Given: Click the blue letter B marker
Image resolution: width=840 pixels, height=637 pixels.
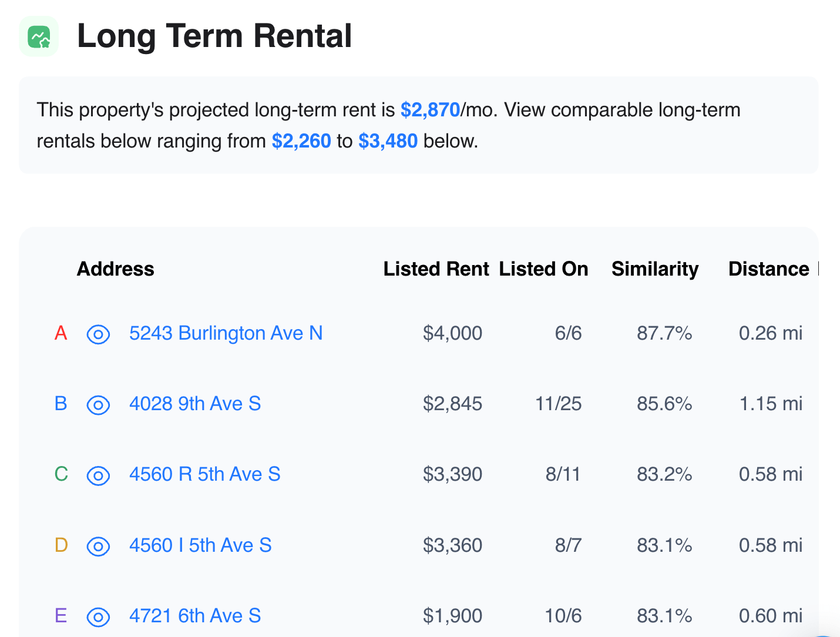Looking at the screenshot, I should (x=61, y=404).
